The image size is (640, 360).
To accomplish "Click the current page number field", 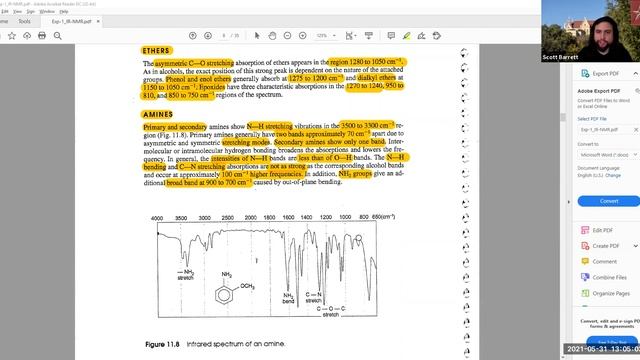I will tap(224, 36).
